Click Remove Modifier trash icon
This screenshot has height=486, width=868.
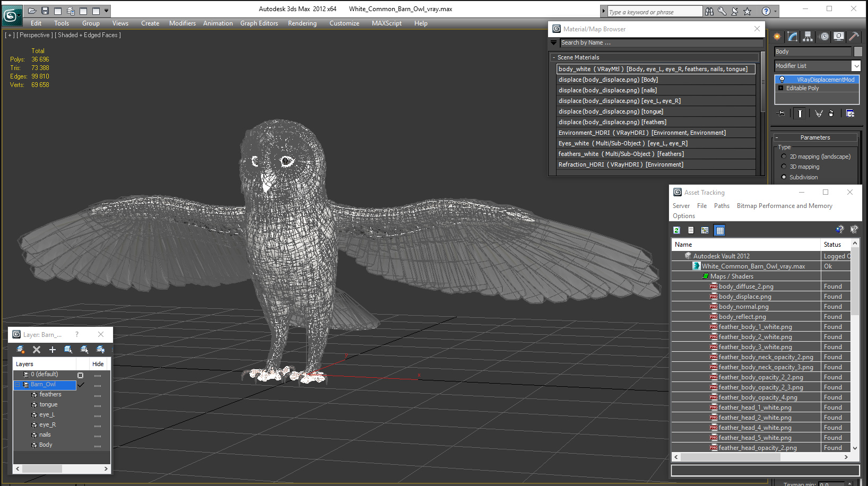click(x=831, y=114)
